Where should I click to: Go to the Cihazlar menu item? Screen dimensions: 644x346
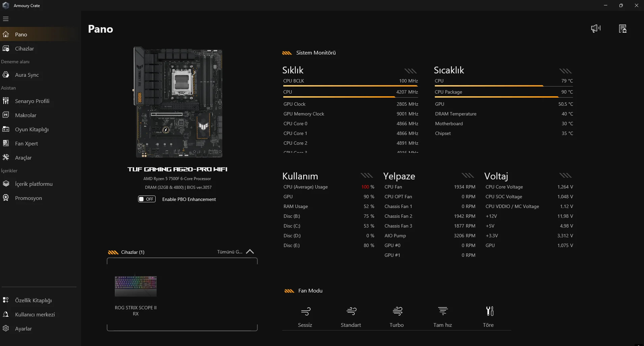40,48
